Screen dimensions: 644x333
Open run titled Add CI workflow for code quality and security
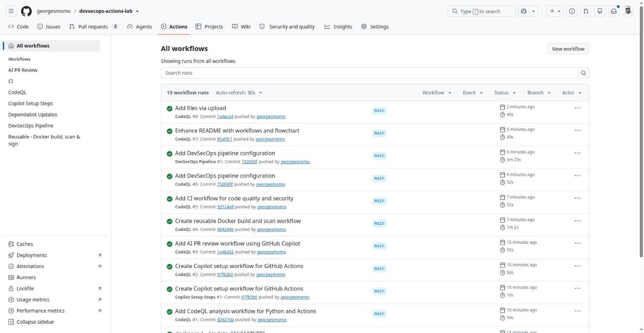[234, 198]
